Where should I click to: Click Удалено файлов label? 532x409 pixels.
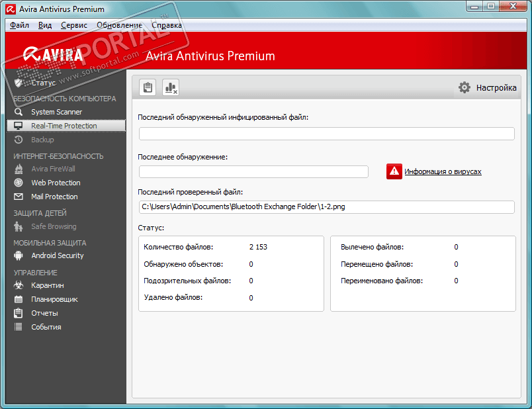[x=173, y=297]
